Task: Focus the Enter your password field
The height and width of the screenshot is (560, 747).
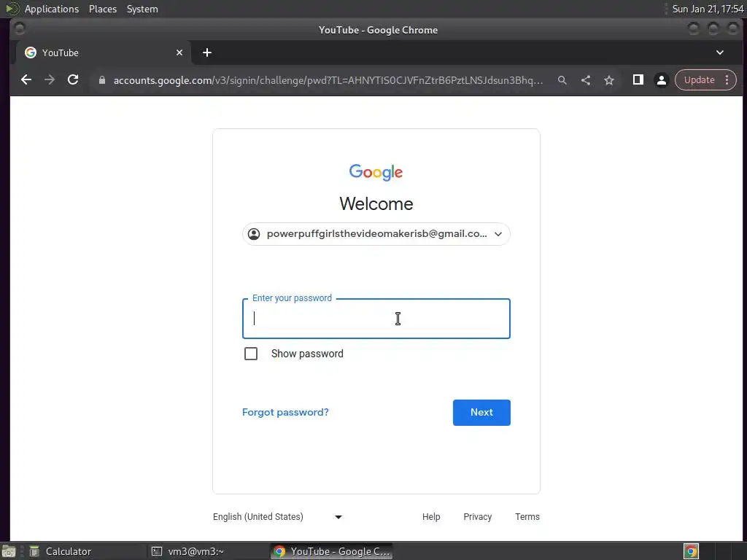Action: (376, 319)
